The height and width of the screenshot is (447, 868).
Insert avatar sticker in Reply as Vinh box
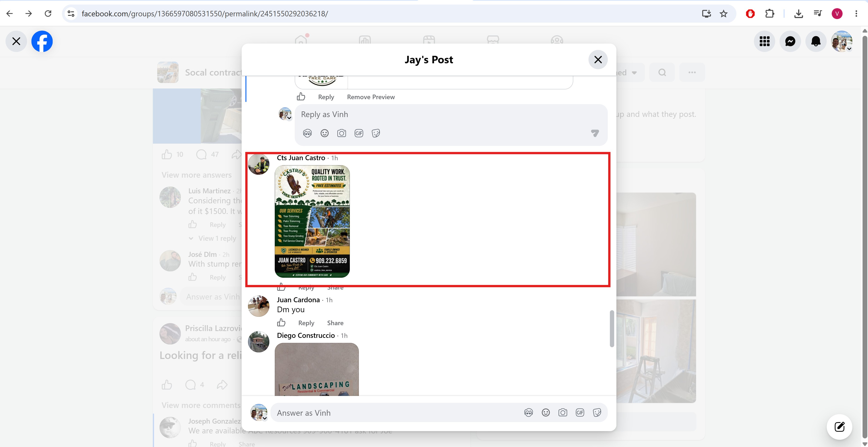click(307, 133)
